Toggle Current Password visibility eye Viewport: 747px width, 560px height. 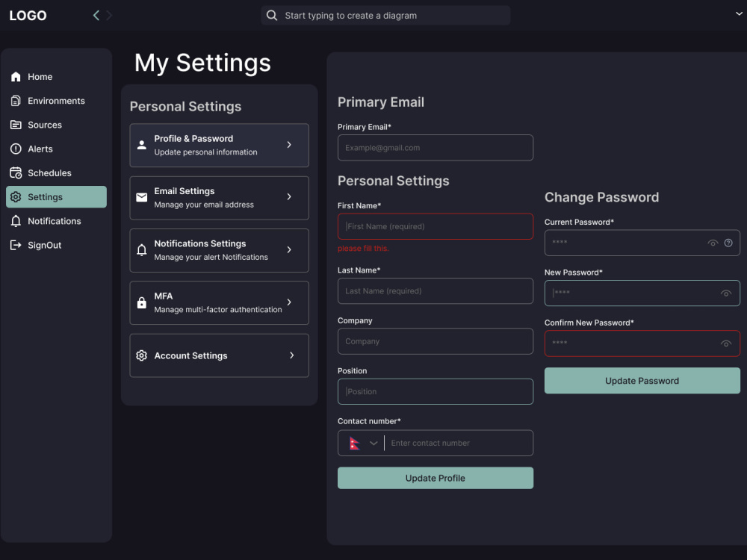point(713,243)
